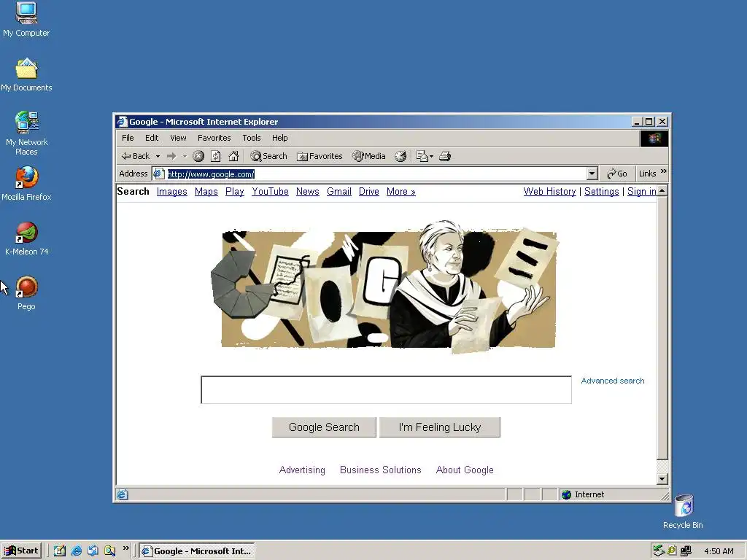
Task: Click the Windows flag throbber logo
Action: point(654,138)
